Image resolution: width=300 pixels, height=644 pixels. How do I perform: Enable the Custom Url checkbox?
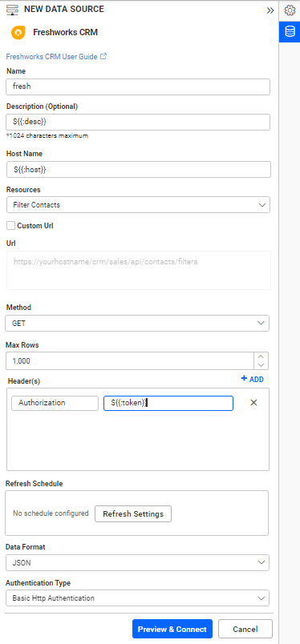point(10,226)
